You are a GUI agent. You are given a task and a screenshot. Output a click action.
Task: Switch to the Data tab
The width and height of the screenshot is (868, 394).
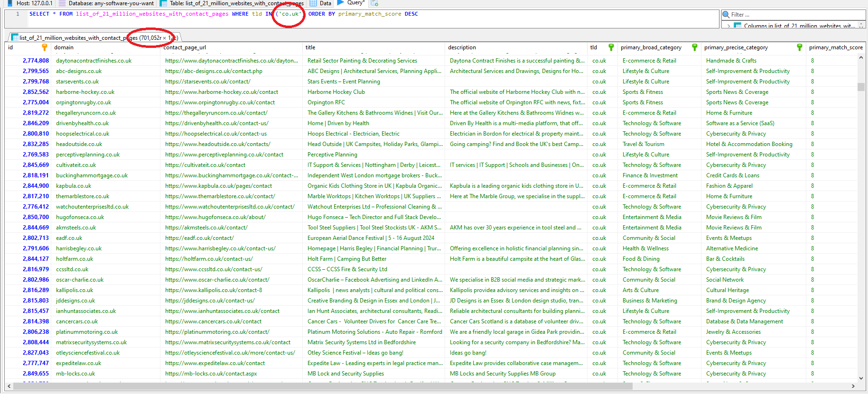[x=321, y=3]
